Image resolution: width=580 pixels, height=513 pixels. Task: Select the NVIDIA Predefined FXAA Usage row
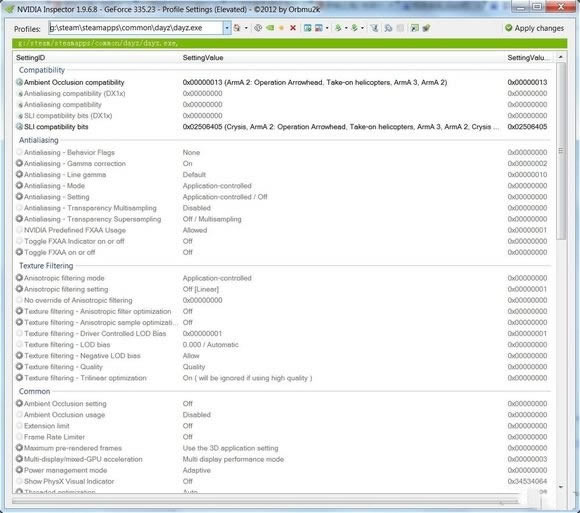click(x=282, y=230)
